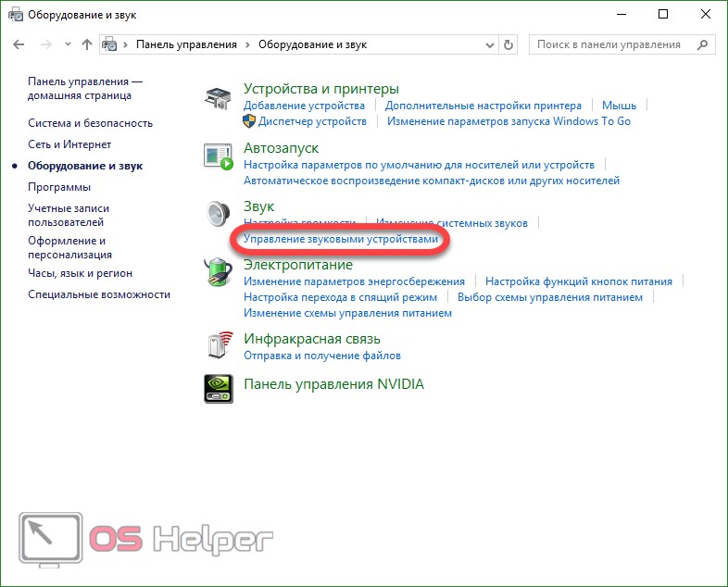Open the Автозапуск heading
The image size is (728, 587).
coord(281,148)
